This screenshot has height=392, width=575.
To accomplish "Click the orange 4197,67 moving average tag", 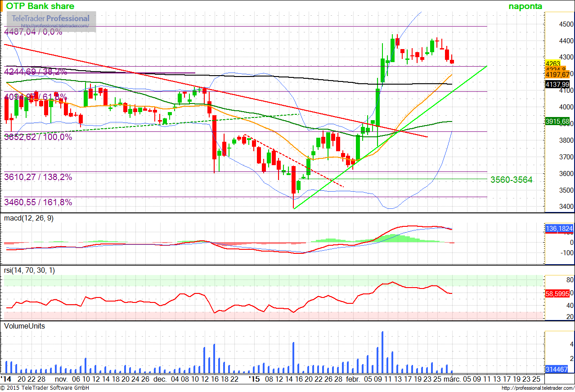I will [558, 74].
